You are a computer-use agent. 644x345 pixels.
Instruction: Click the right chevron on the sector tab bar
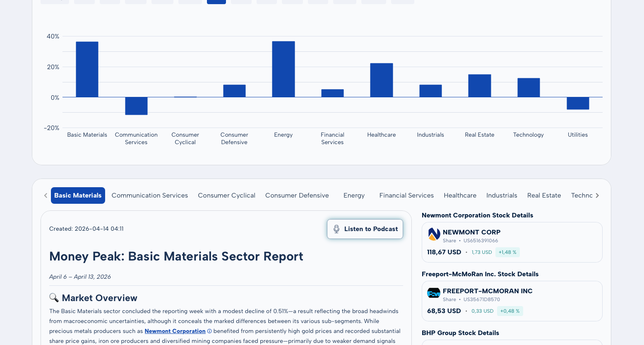pos(598,195)
